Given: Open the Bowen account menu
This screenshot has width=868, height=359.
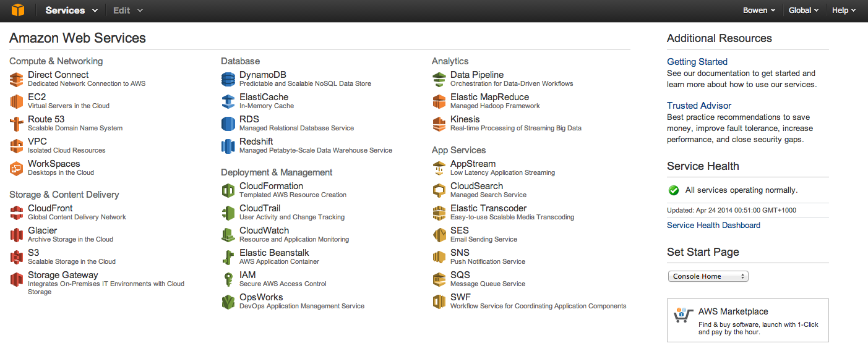Looking at the screenshot, I should coord(759,11).
